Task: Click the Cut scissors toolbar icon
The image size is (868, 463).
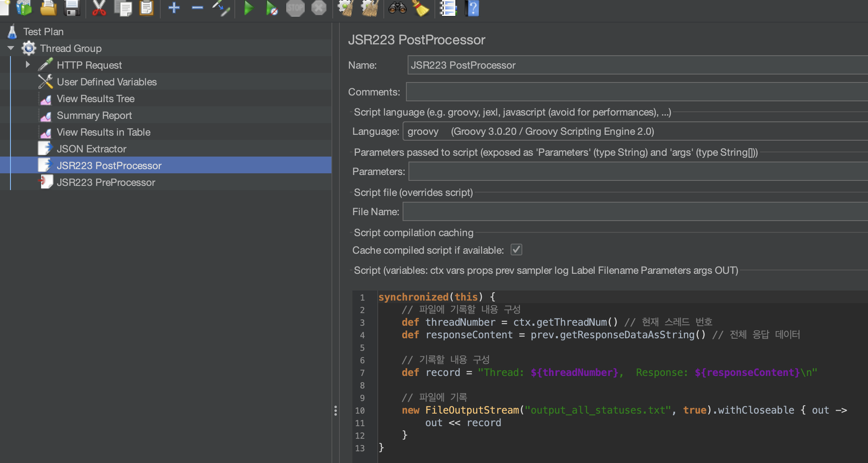Action: point(99,8)
